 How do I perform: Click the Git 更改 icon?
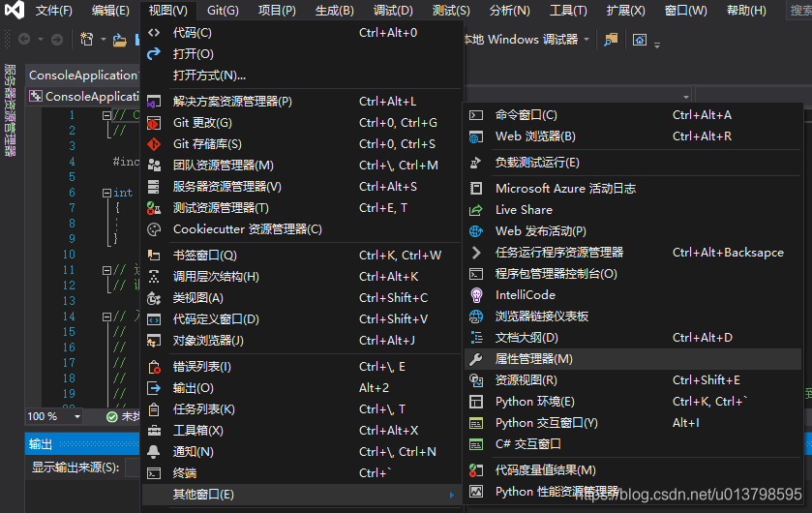pos(154,123)
